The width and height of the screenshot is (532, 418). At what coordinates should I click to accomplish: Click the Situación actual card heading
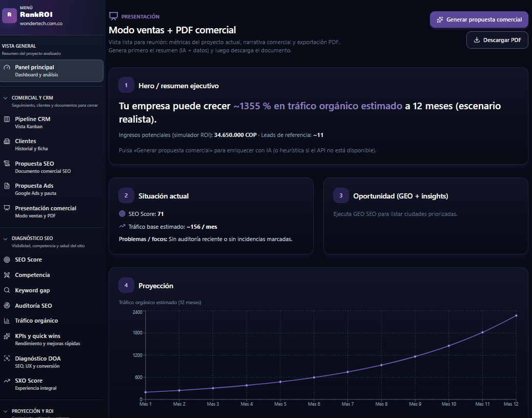click(163, 196)
